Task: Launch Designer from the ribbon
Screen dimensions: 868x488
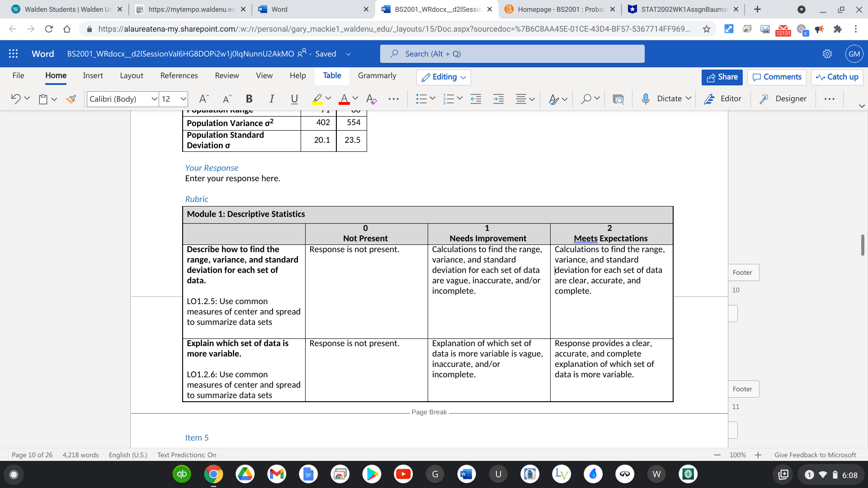Action: click(x=784, y=99)
